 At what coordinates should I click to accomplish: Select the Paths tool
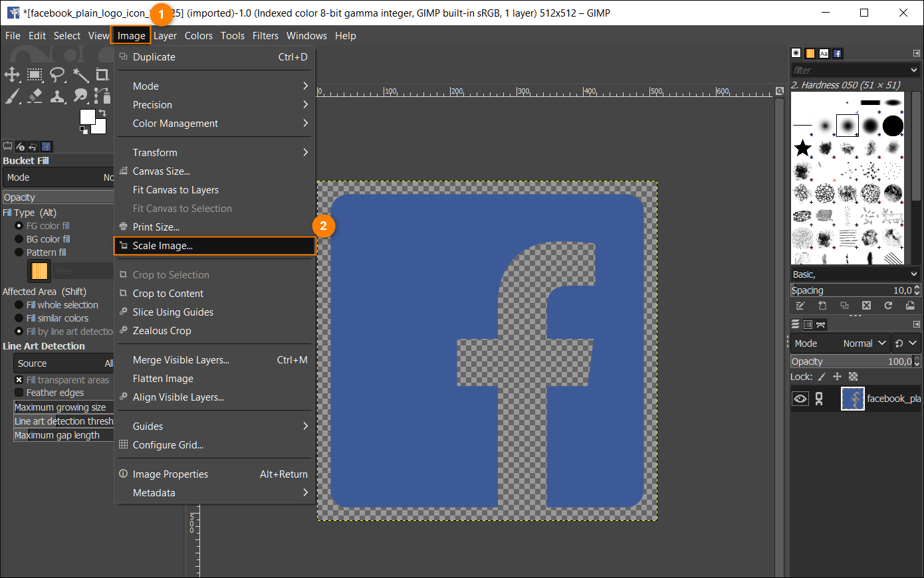pos(102,96)
